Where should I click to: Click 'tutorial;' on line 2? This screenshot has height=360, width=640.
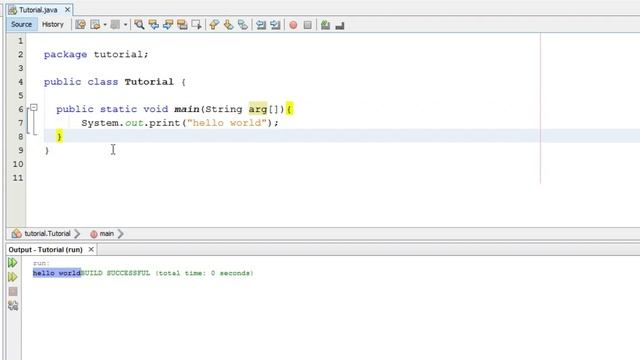click(x=121, y=54)
